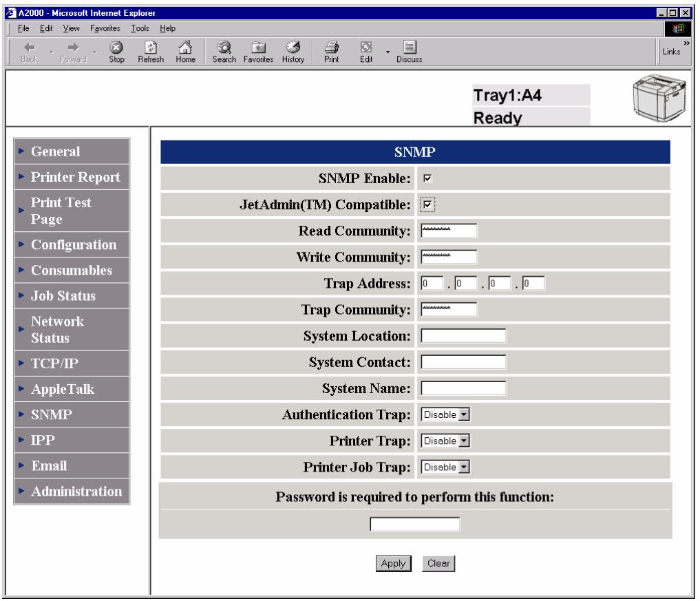Go to Print Test Page
Image resolution: width=700 pixels, height=601 pixels.
[72, 211]
